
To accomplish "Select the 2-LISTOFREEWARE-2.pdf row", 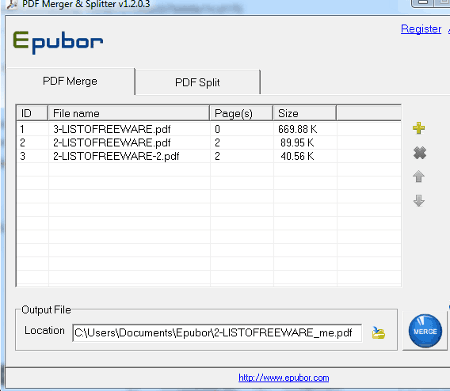I will point(209,156).
